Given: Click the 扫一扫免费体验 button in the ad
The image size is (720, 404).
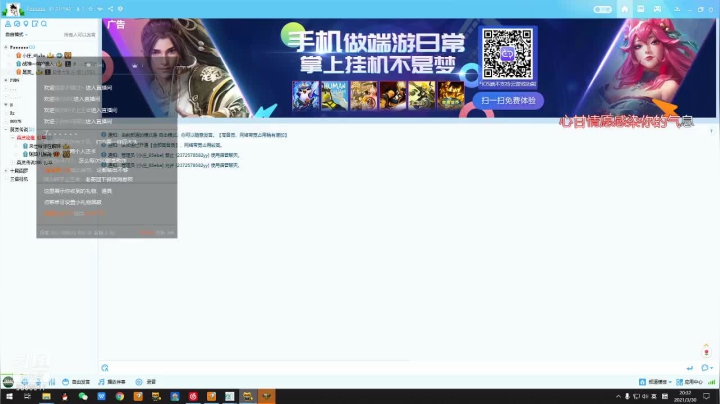Looking at the screenshot, I should [x=508, y=101].
